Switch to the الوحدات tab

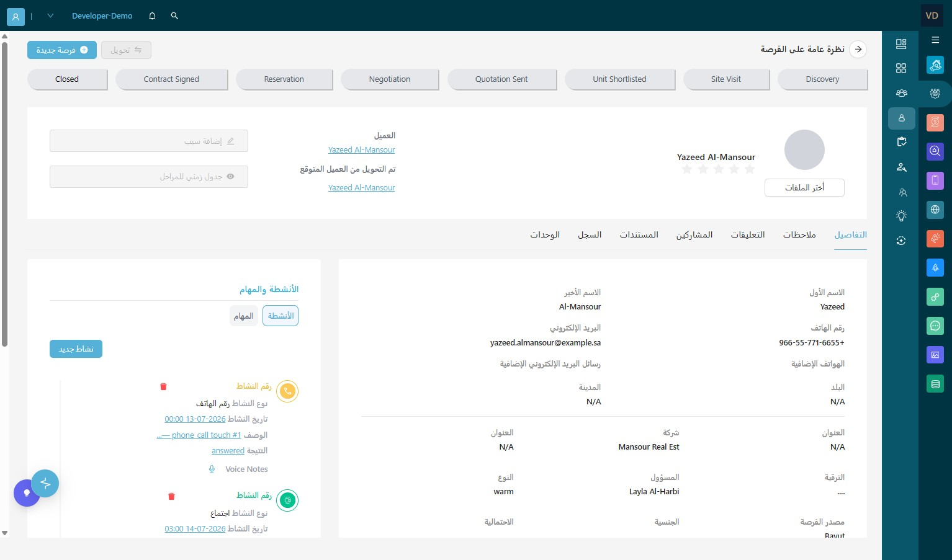(x=545, y=235)
